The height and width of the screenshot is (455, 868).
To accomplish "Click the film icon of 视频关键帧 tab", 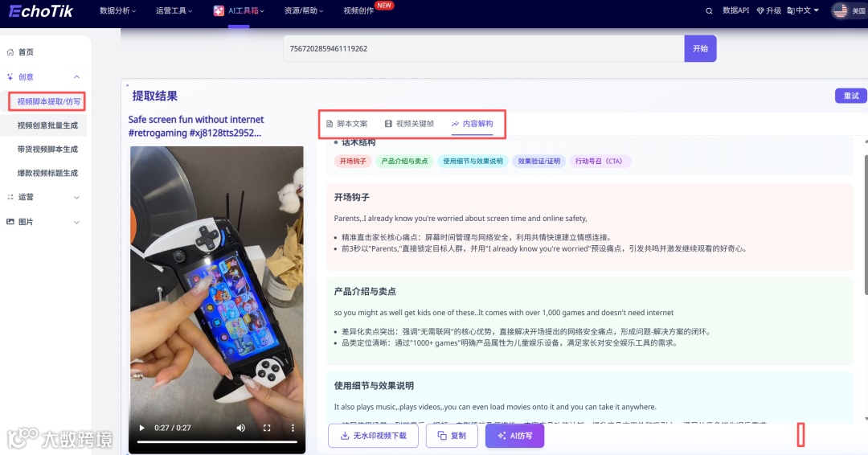I will pyautogui.click(x=389, y=124).
